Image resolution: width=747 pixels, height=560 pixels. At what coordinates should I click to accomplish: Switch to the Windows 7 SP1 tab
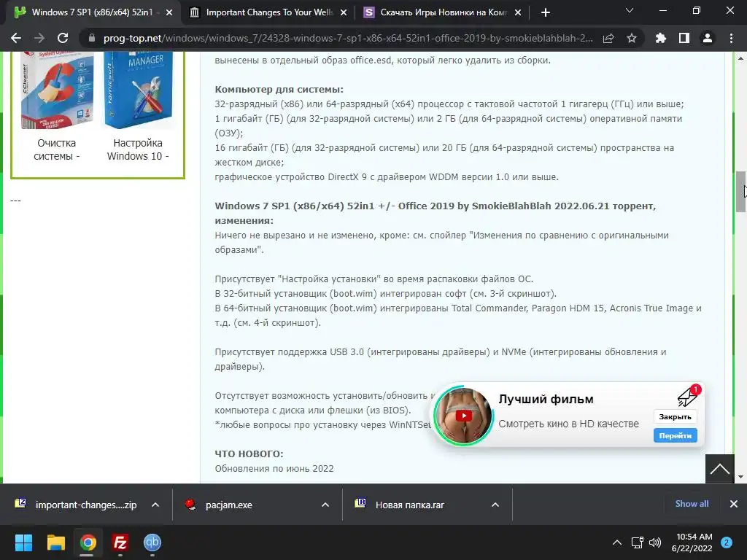pyautogui.click(x=93, y=12)
